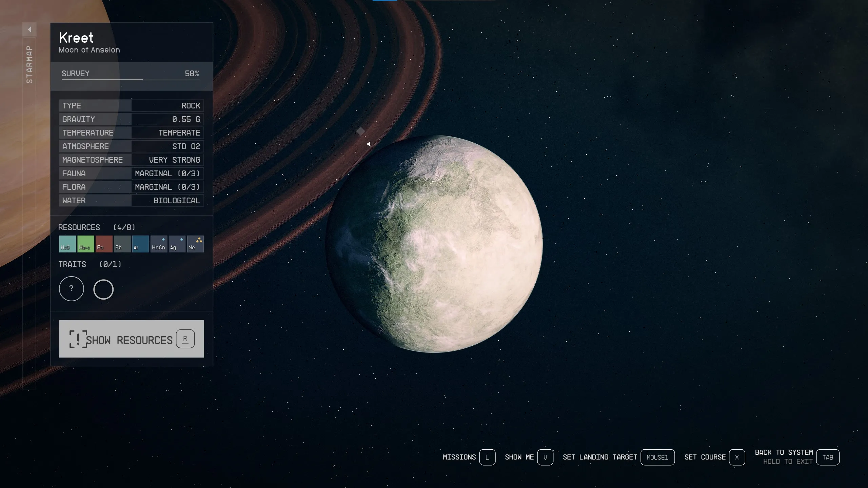Image resolution: width=868 pixels, height=488 pixels.
Task: Click the Kreet planet title
Action: point(76,38)
